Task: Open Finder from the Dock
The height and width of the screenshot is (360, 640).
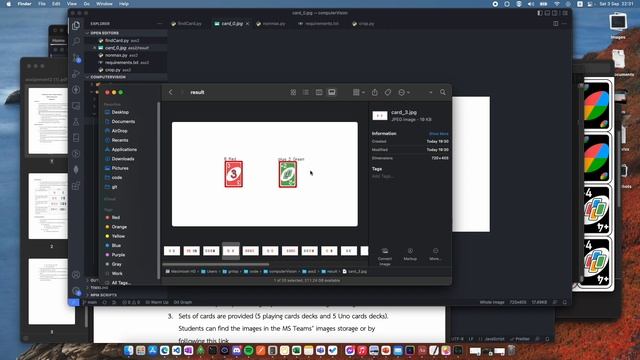Action: click(x=129, y=350)
